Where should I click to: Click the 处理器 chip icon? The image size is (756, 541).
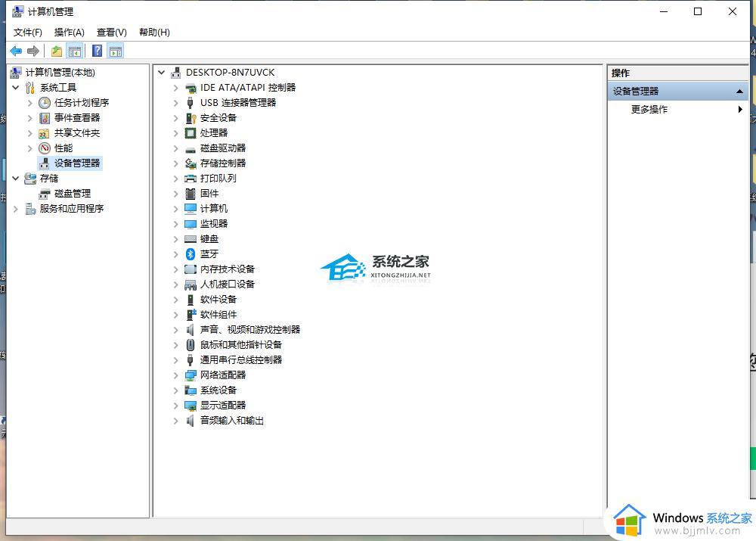(x=191, y=133)
